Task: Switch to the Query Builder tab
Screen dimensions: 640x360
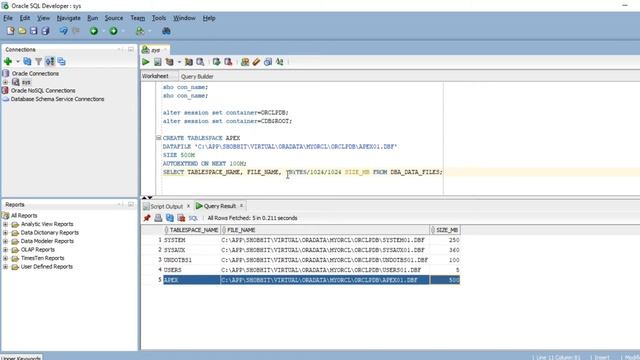Action: pos(197,76)
